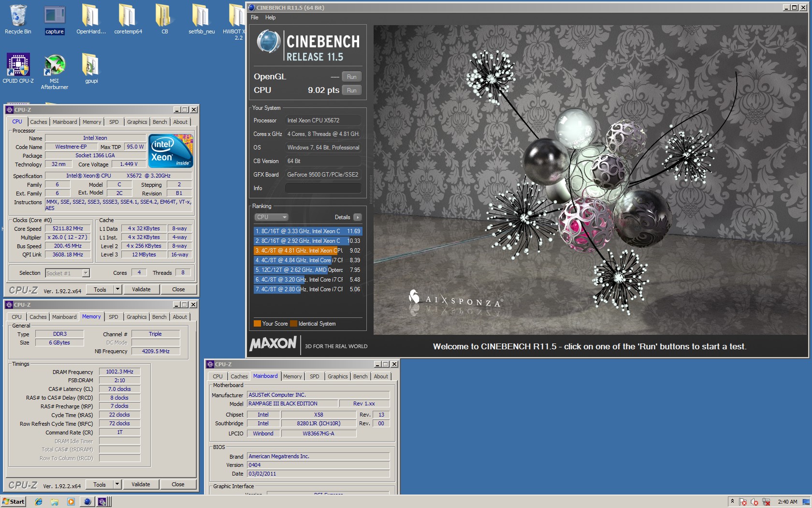Click Close in CPU tab window
The height and width of the screenshot is (508, 812).
pyautogui.click(x=178, y=289)
